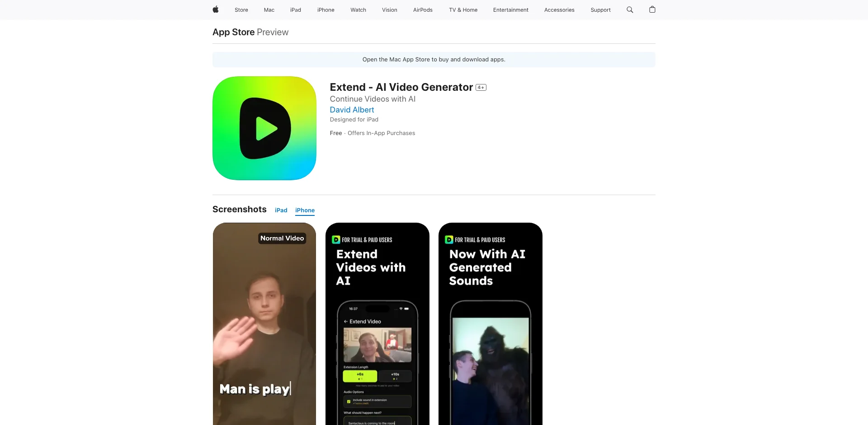Open TV & Home in navigation

tap(463, 10)
